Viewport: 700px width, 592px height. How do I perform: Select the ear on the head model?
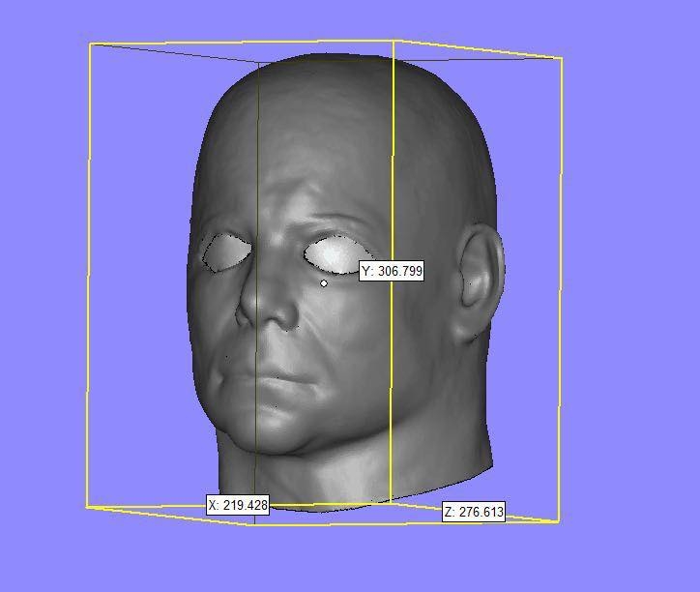point(481,282)
